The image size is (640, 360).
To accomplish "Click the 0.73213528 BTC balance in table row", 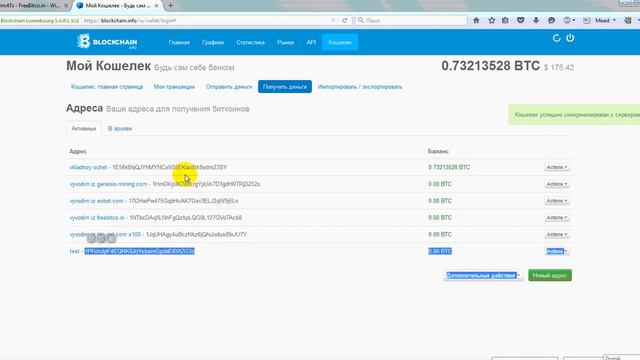I will [x=449, y=167].
